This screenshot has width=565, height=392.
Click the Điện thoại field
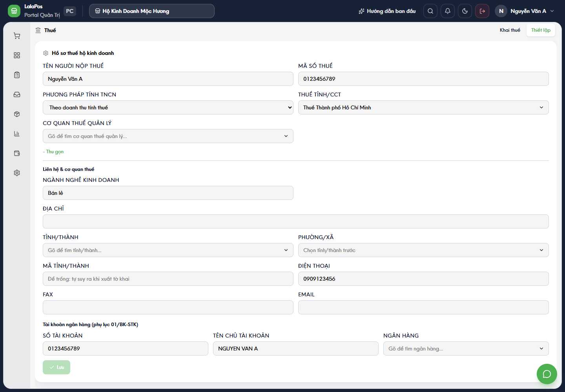[423, 279]
